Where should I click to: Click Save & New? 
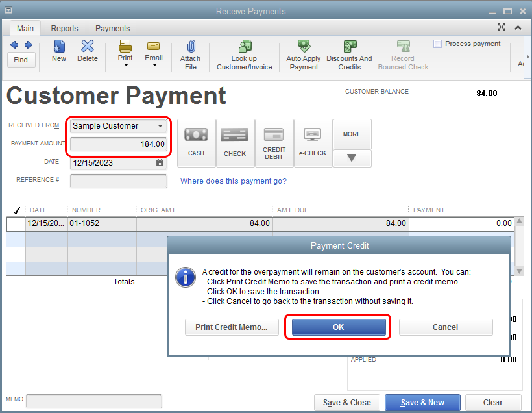tap(422, 403)
